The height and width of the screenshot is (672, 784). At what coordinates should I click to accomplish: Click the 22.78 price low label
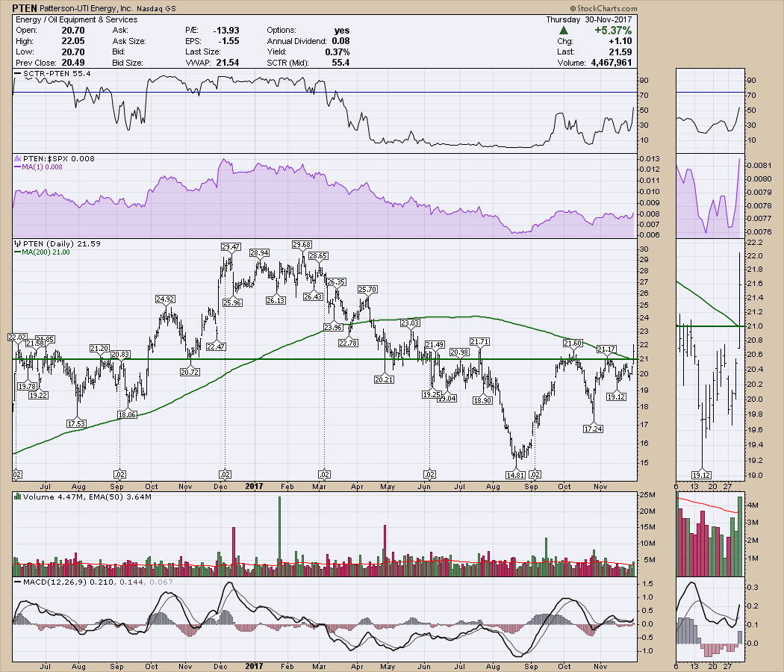pyautogui.click(x=348, y=343)
